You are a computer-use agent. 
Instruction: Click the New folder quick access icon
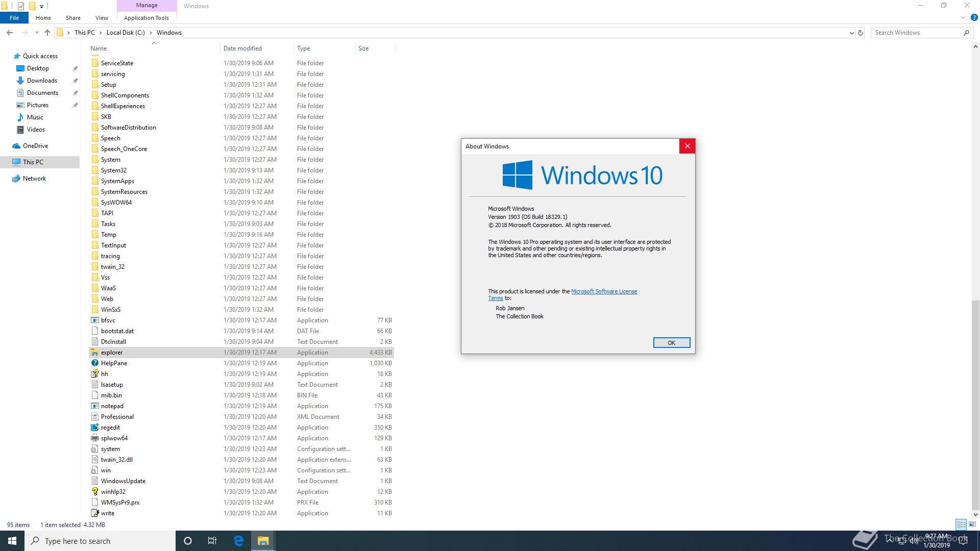[x=32, y=6]
